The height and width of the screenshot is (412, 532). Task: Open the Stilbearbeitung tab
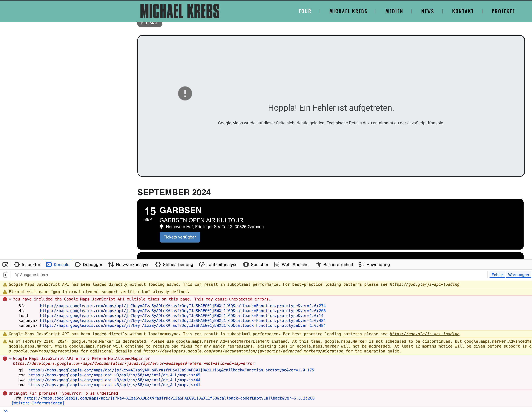(x=174, y=265)
